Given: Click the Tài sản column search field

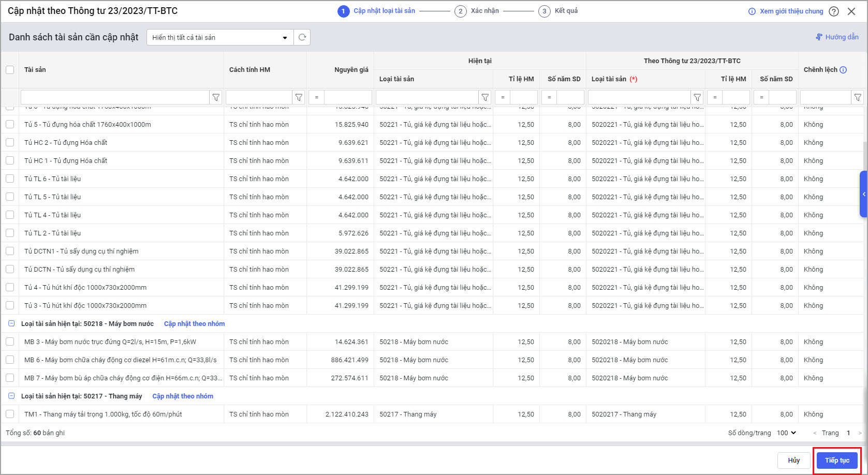Looking at the screenshot, I should coord(114,97).
